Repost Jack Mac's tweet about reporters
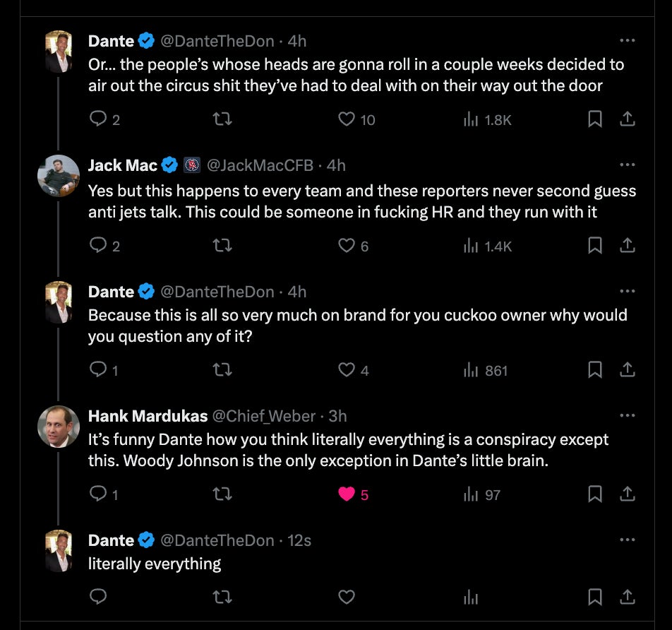The height and width of the screenshot is (630, 672). coord(222,246)
